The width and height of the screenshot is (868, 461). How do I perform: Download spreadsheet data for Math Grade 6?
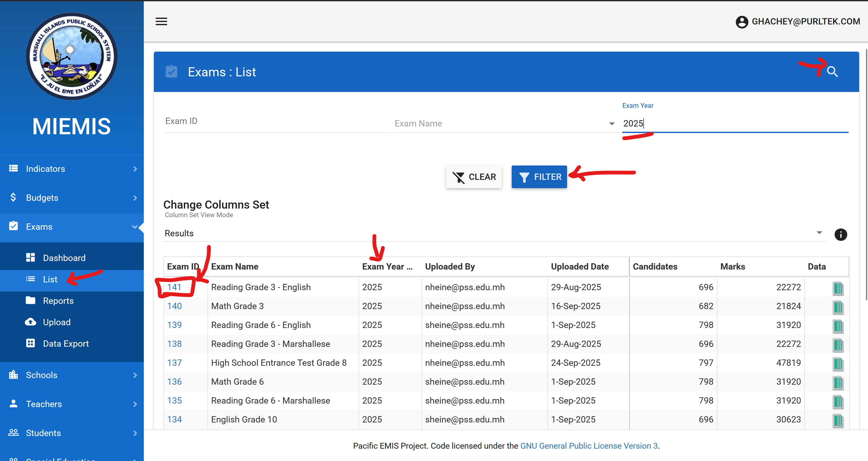click(838, 382)
